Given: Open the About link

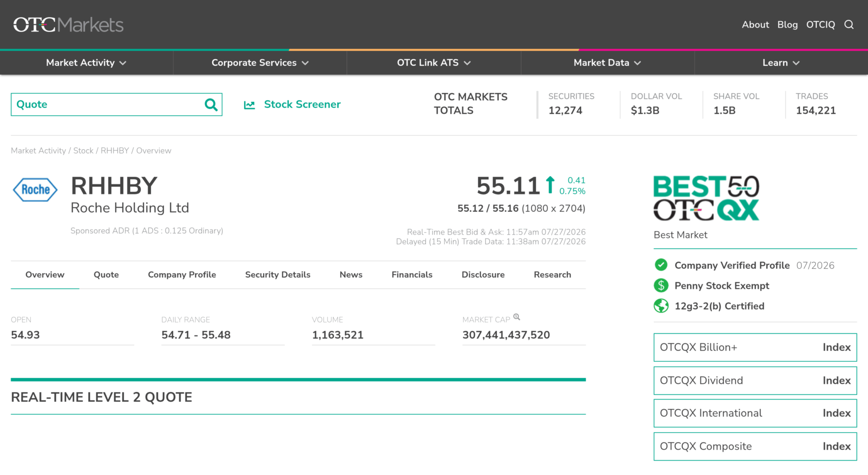Looking at the screenshot, I should [755, 25].
